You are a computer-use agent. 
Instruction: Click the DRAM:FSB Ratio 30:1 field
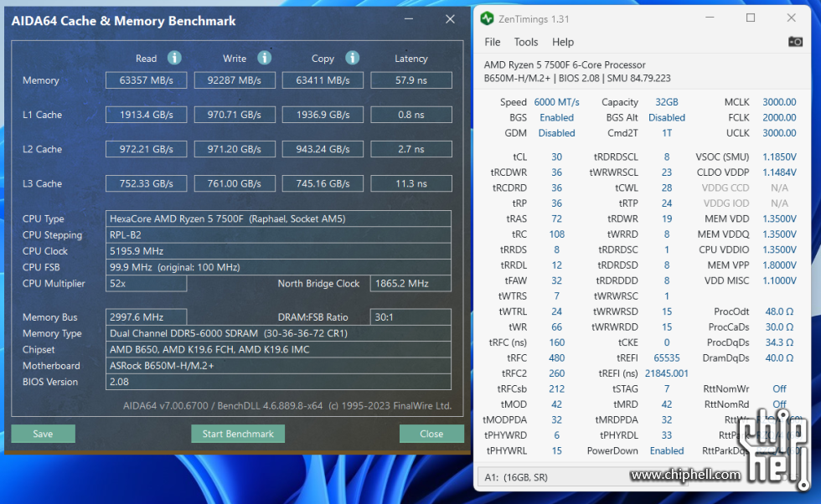click(x=410, y=317)
